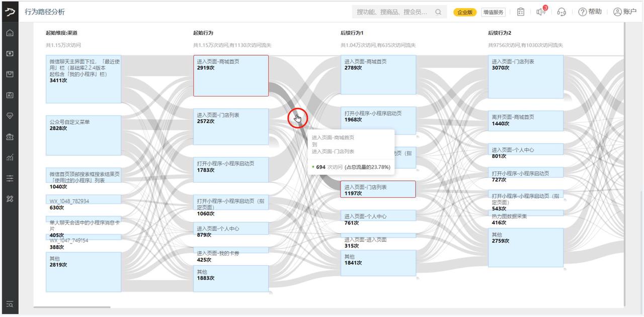
Task: Select the 进入页面-我的卡券 node
Action: pos(231,250)
